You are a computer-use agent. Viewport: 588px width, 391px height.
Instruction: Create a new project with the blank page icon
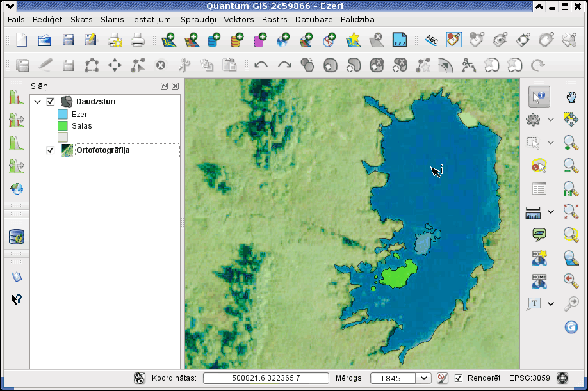[22, 40]
